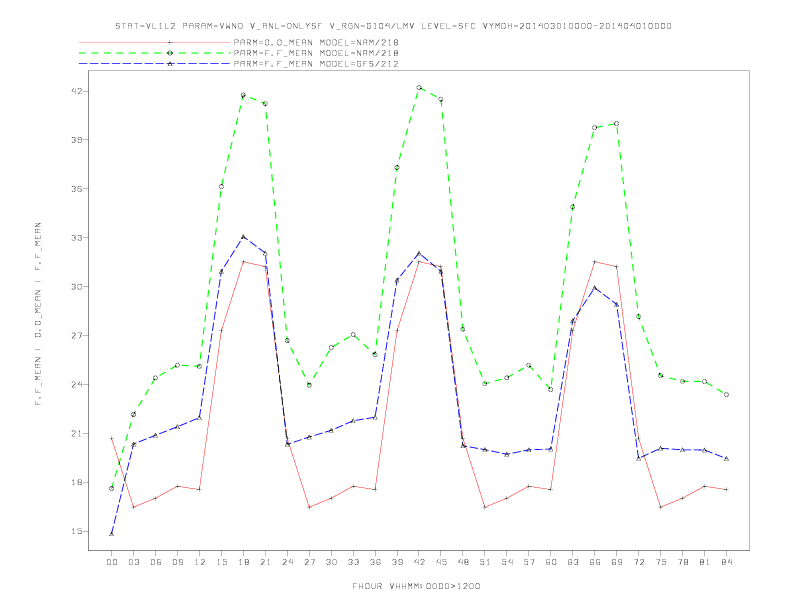This screenshot has height=612, width=792.
Task: Click y-axis tick label 42
Action: pyautogui.click(x=77, y=91)
